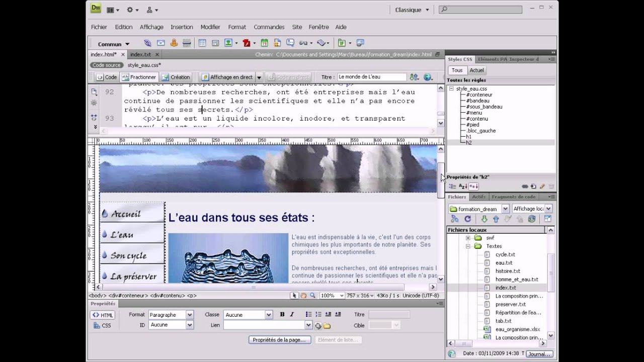The height and width of the screenshot is (362, 644).
Task: Open the Fichier menu
Action: click(99, 27)
